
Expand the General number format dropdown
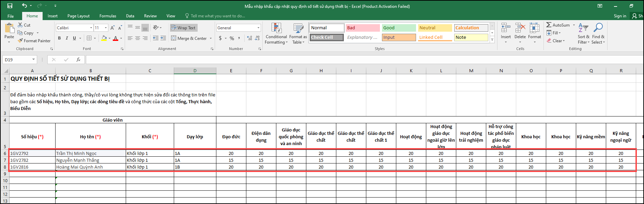click(258, 28)
